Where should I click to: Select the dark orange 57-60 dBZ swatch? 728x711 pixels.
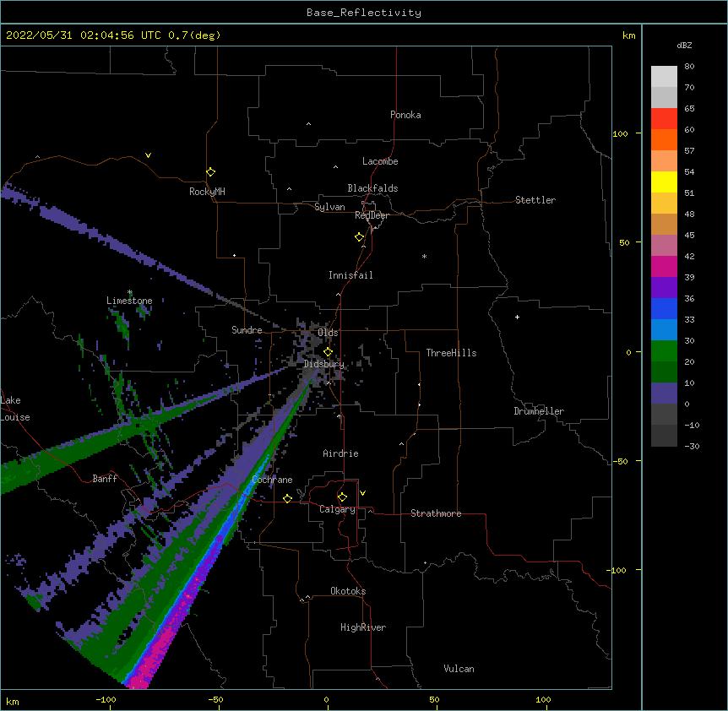pyautogui.click(x=664, y=139)
